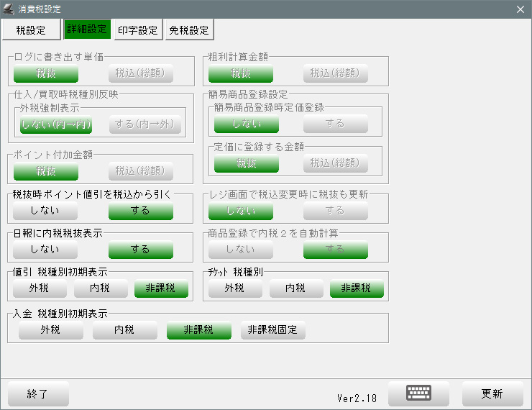Image resolution: width=532 pixels, height=410 pixels.
Task: Choose しない for 税抜時ポイント値引を税込から引く
Action: [x=46, y=211]
